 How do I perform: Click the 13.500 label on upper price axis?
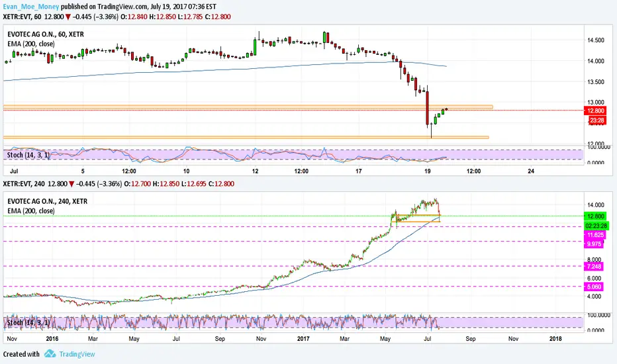tap(596, 82)
